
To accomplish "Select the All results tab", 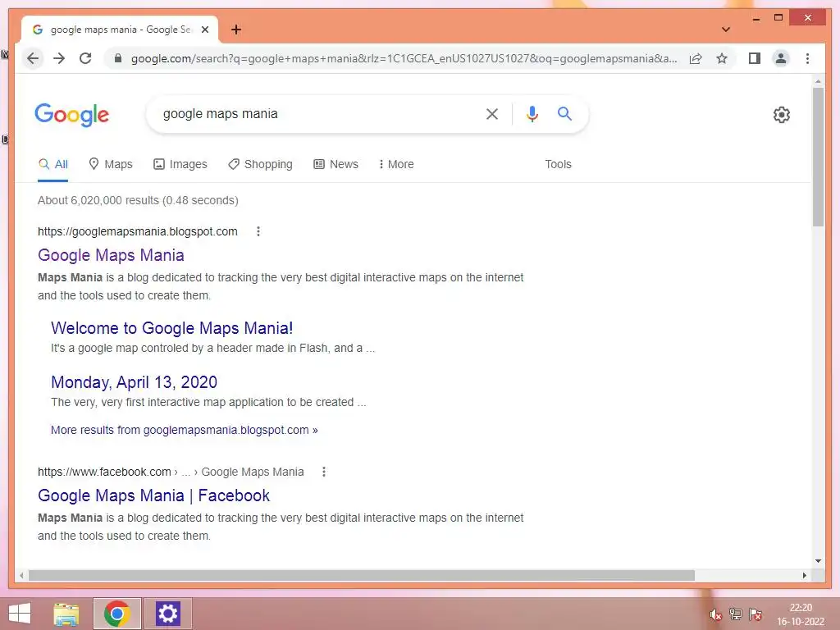I will coord(53,164).
